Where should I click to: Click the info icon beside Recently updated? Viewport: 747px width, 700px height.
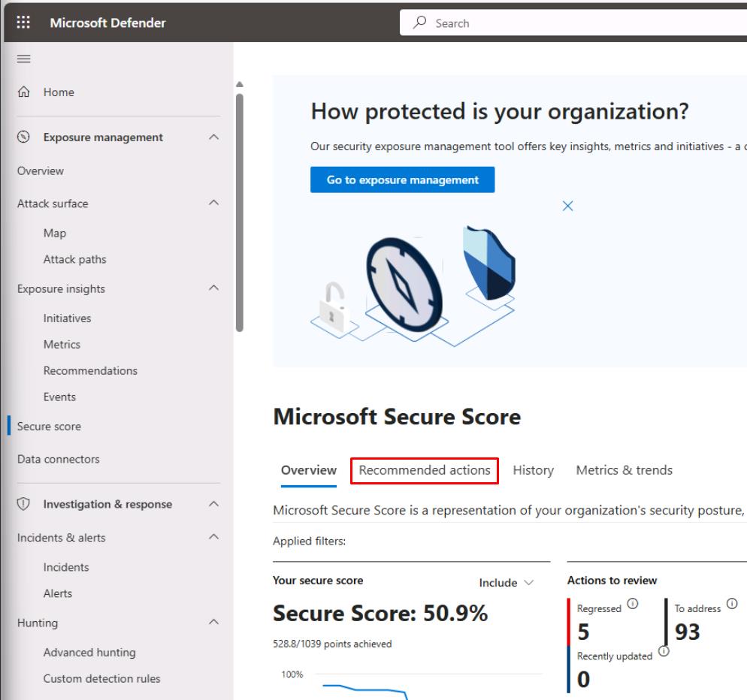[664, 650]
